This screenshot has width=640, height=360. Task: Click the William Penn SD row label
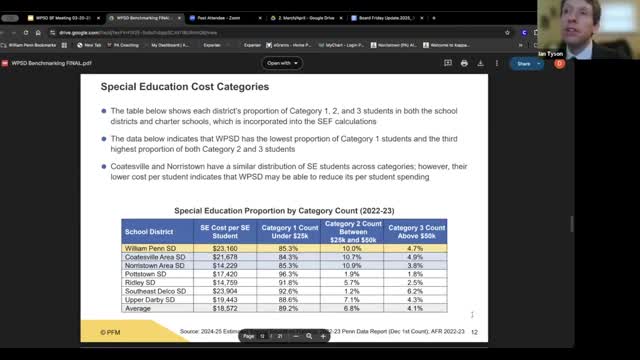click(150, 248)
